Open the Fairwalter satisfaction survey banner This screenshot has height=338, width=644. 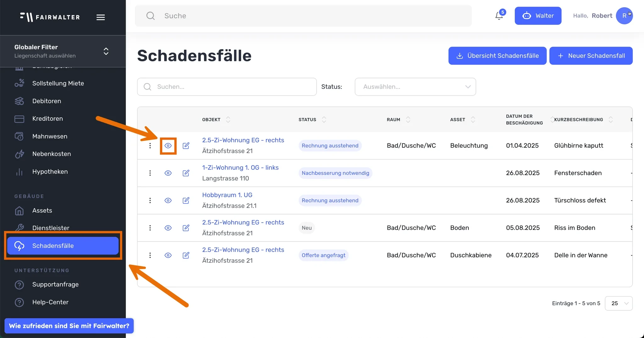(x=69, y=326)
